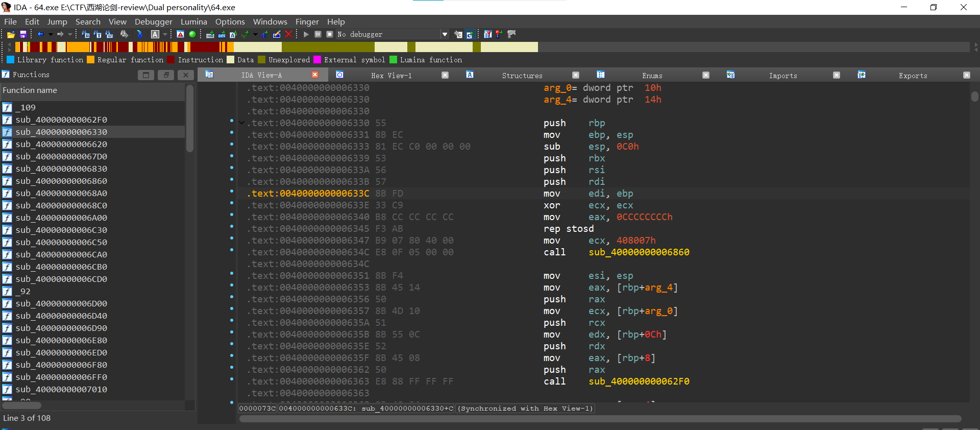
Task: Click the Save database icon
Action: (23, 34)
